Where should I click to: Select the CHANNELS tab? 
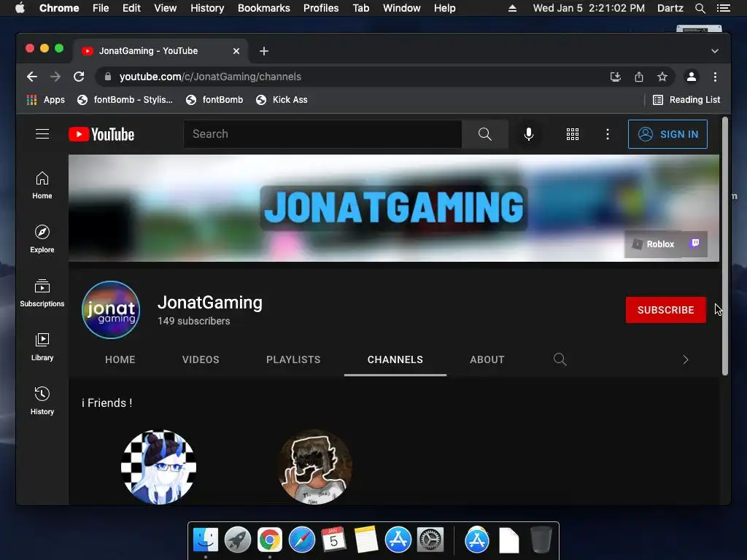tap(395, 359)
